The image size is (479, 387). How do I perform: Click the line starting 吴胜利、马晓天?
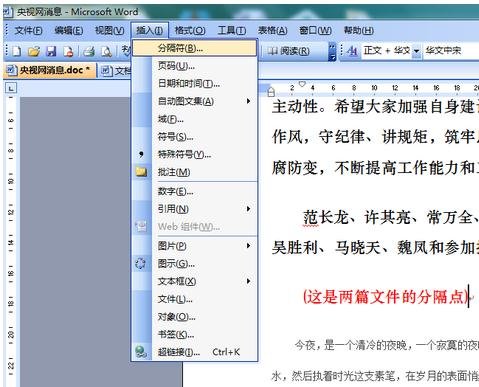[x=375, y=247]
